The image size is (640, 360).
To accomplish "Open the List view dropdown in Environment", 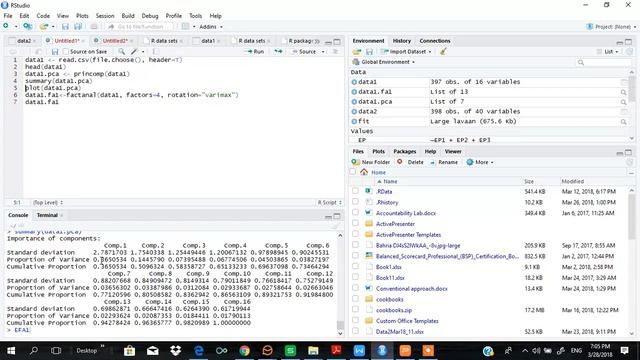I will [607, 52].
